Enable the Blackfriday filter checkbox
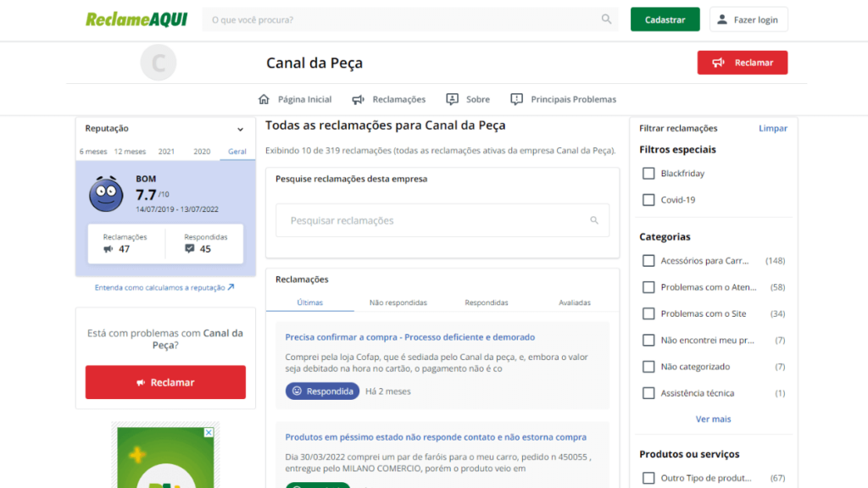Image resolution: width=868 pixels, height=488 pixels. point(648,174)
